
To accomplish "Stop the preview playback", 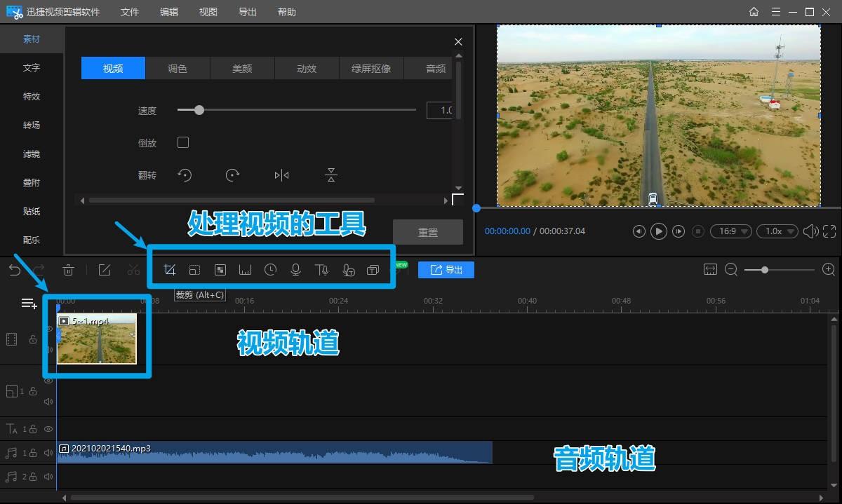I will 698,231.
